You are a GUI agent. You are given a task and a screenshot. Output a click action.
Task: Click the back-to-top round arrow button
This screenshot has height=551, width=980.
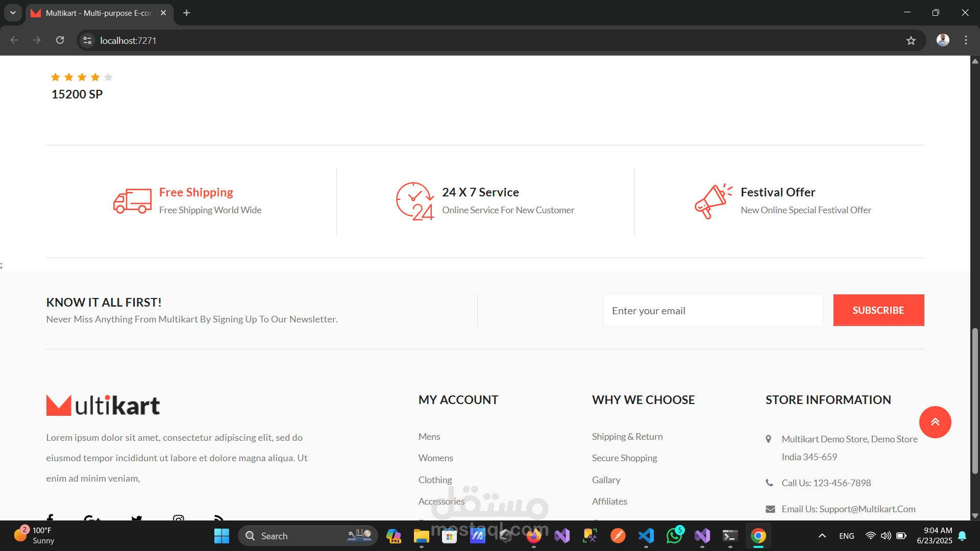click(x=935, y=422)
